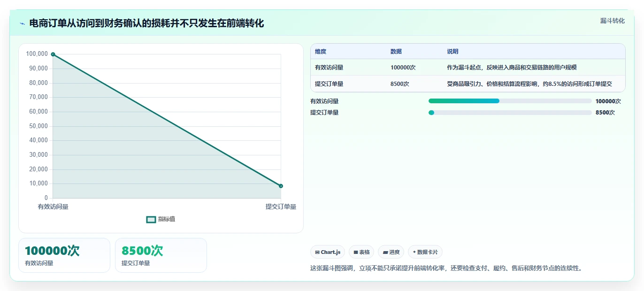Click the 数据 column header
The width and height of the screenshot is (644, 291).
point(396,52)
